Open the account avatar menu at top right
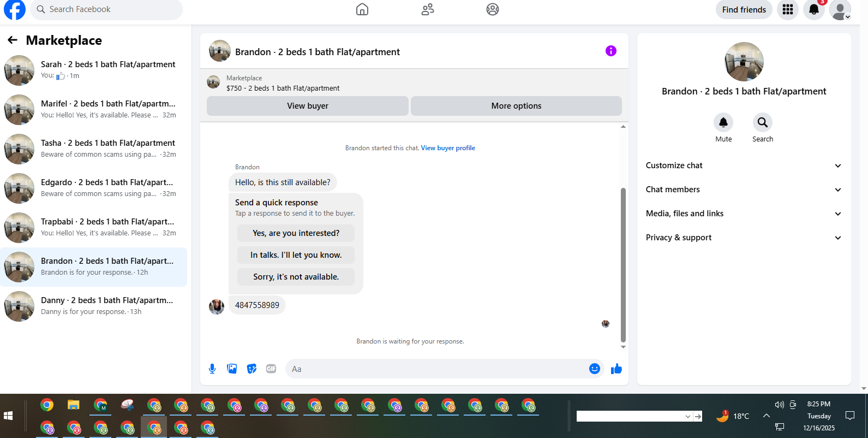Viewport: 868px width, 438px height. click(x=840, y=9)
